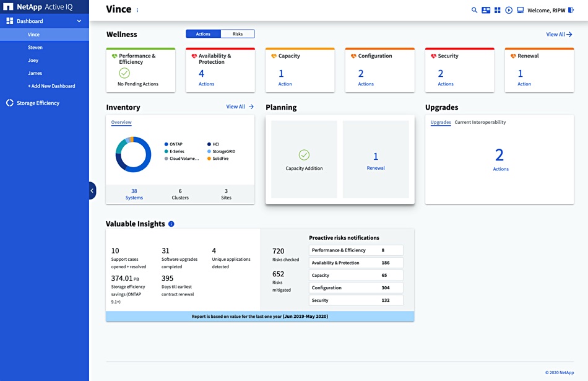Click the Availability & Protection 186 row
The height and width of the screenshot is (381, 588).
click(x=356, y=263)
